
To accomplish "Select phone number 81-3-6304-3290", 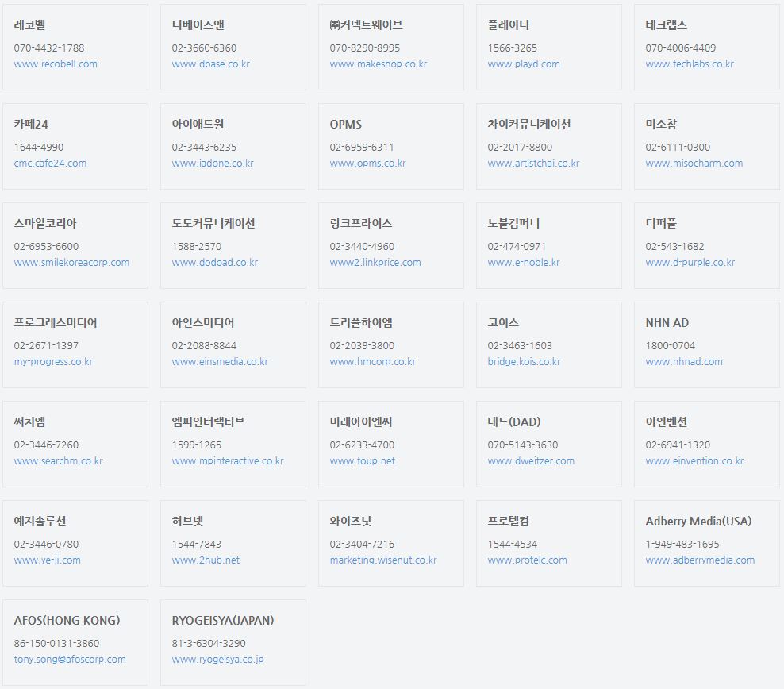I will tap(209, 643).
